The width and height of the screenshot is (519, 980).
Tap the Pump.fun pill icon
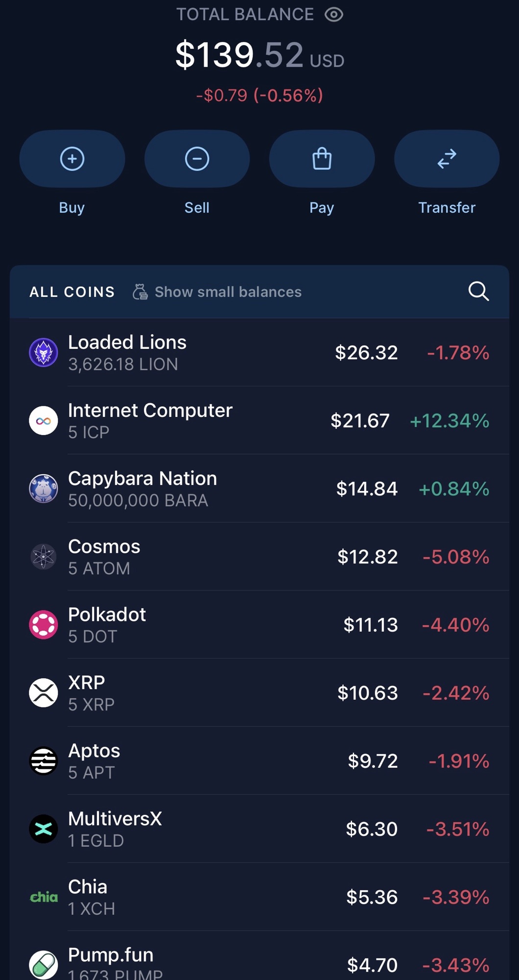pyautogui.click(x=44, y=964)
